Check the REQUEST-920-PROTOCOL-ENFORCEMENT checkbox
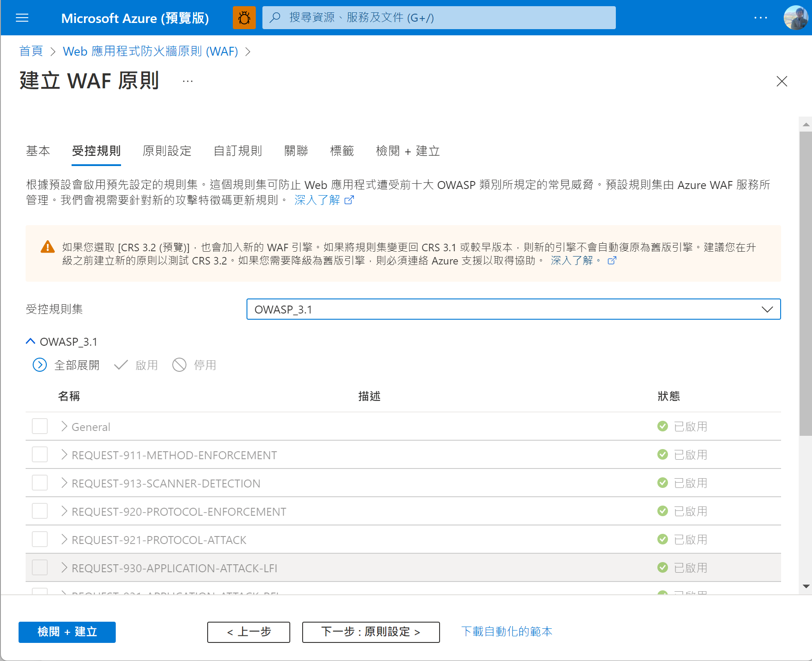Screen dimensions: 812x661 pyautogui.click(x=39, y=511)
